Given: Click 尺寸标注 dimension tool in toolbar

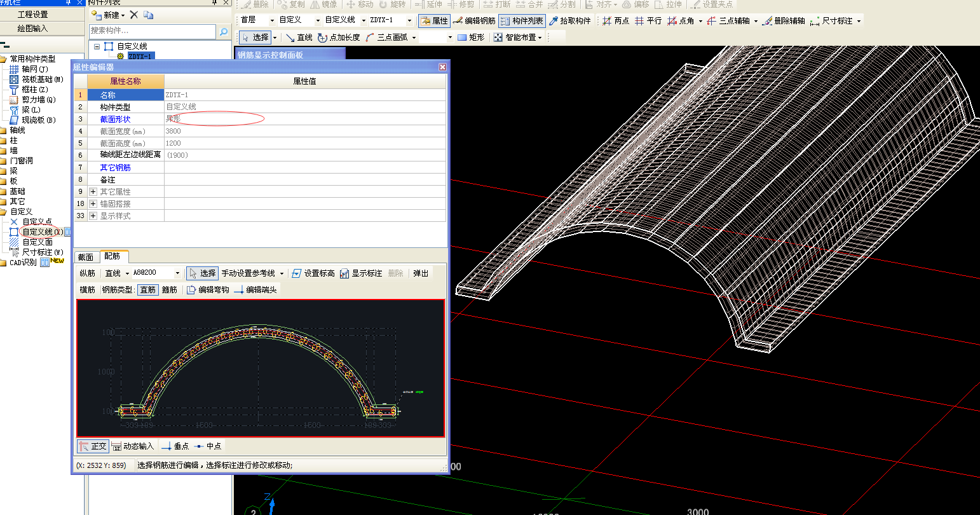Looking at the screenshot, I should pyautogui.click(x=831, y=21).
